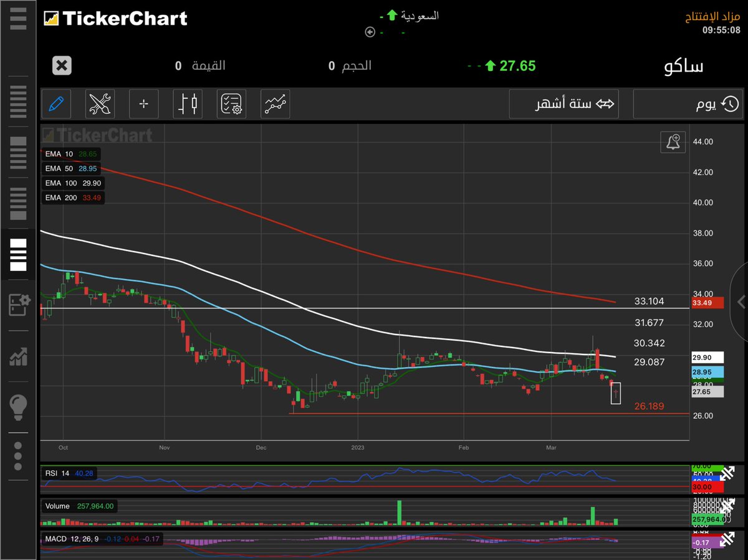Click the 29.087 level label

(x=649, y=362)
